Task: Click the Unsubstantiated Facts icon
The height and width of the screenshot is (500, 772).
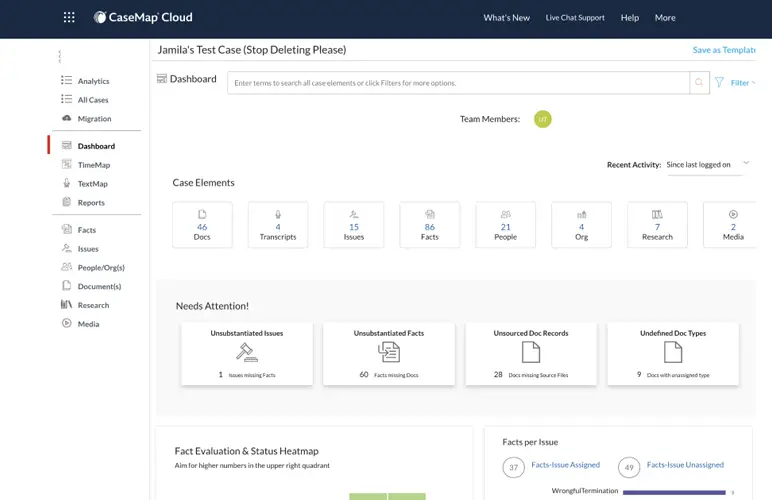Action: click(x=389, y=351)
